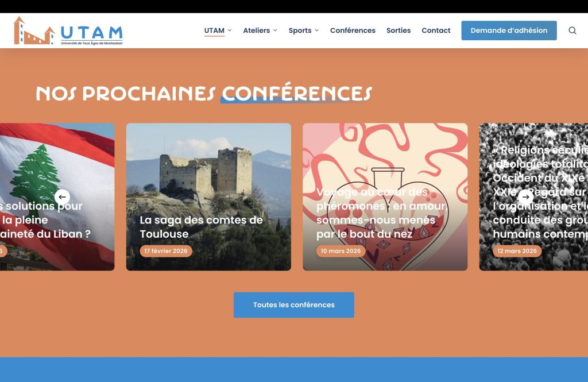Open the Liban flag conference card
This screenshot has height=382, width=588.
(57, 196)
